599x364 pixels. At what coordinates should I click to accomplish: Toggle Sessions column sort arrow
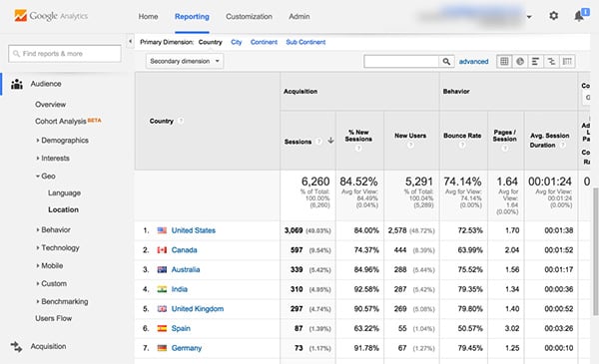pos(330,141)
